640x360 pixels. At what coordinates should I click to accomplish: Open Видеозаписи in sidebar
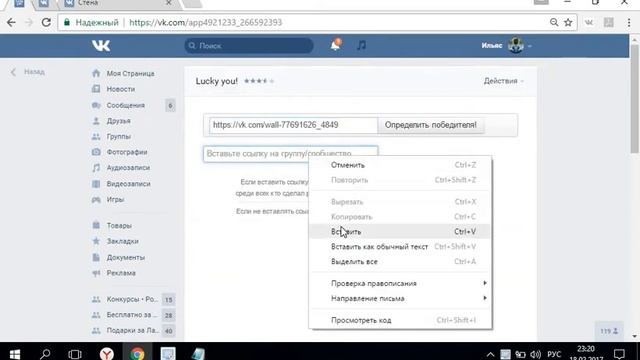129,184
